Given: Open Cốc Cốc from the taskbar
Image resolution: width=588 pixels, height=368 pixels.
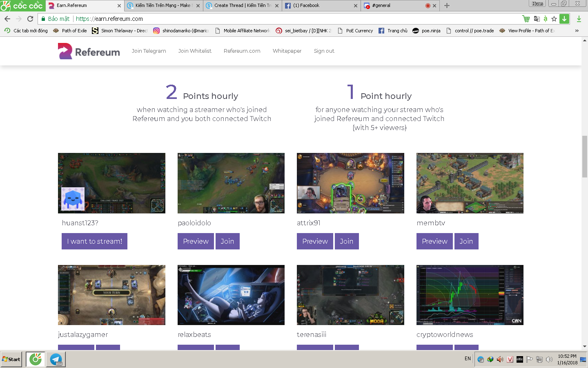Looking at the screenshot, I should pyautogui.click(x=36, y=359).
